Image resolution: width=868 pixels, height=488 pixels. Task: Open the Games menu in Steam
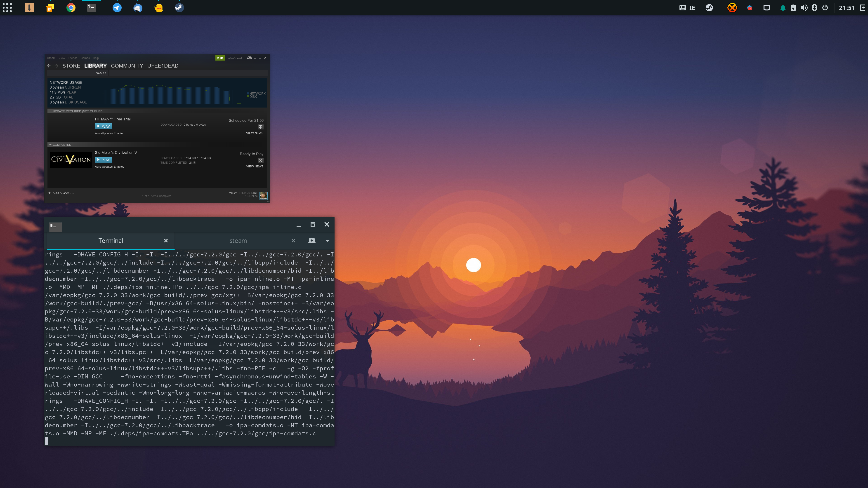(85, 58)
